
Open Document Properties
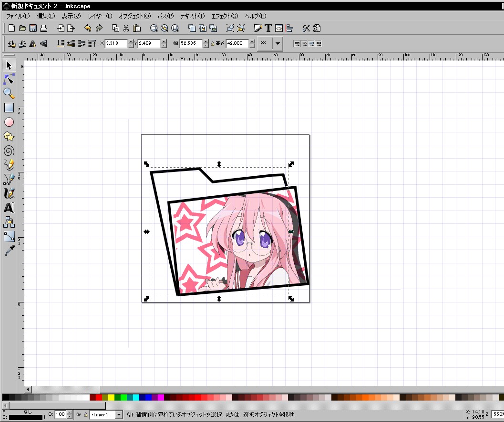tap(317, 28)
